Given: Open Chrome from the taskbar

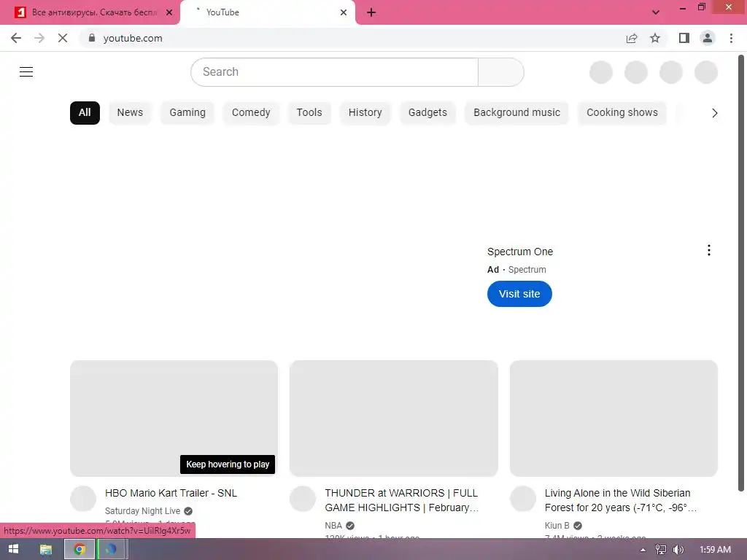Looking at the screenshot, I should point(80,550).
